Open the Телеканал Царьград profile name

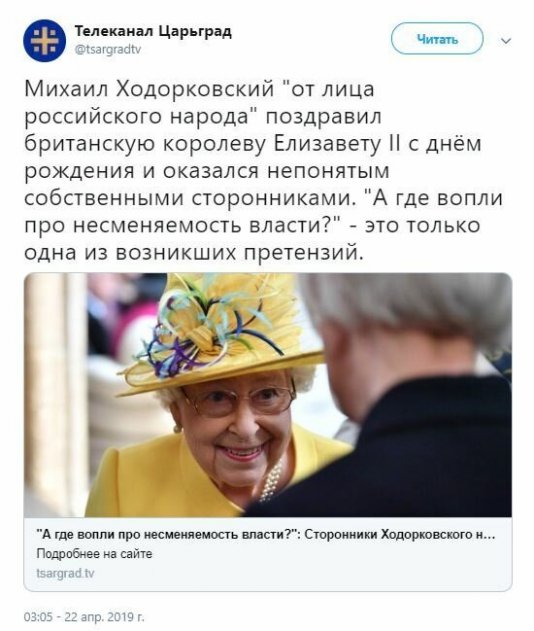click(153, 31)
